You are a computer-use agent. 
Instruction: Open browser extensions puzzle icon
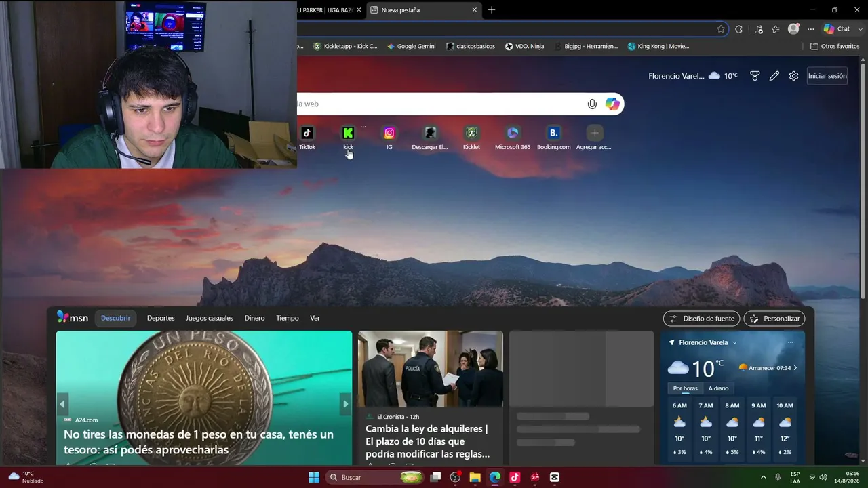(x=739, y=29)
